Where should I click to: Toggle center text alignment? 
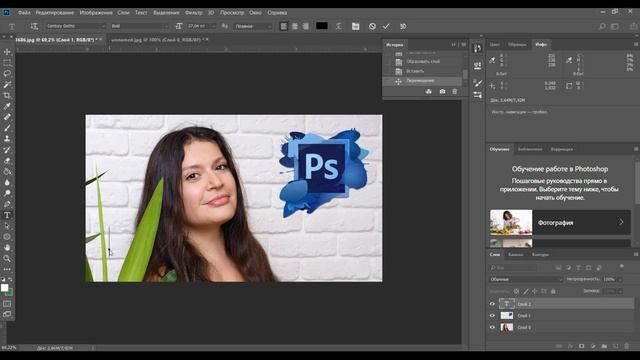point(295,26)
